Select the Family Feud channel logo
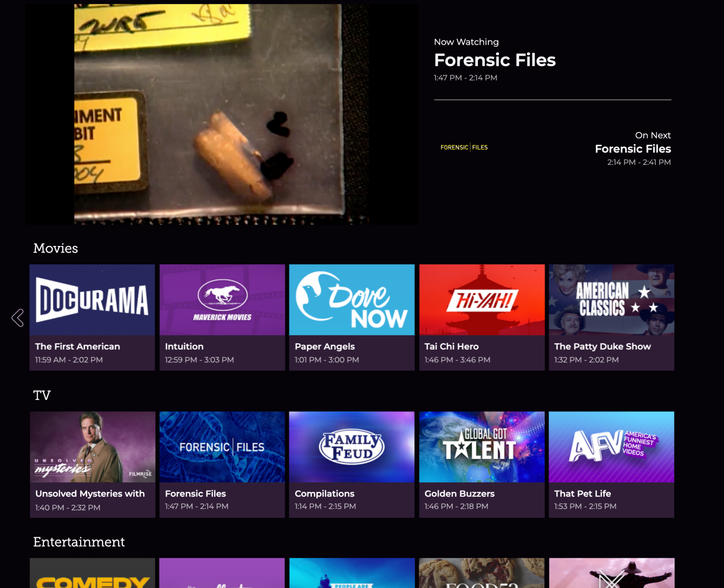Viewport: 724px width, 588px height. [x=352, y=447]
